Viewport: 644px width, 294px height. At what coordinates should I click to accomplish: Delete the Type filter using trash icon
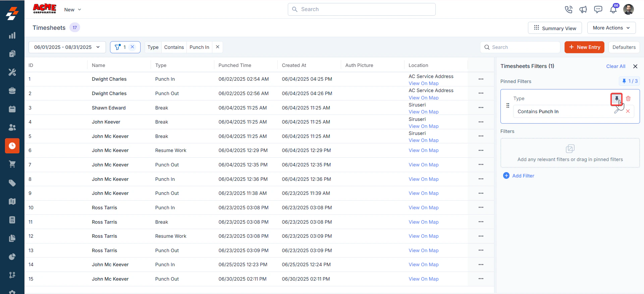(x=628, y=98)
